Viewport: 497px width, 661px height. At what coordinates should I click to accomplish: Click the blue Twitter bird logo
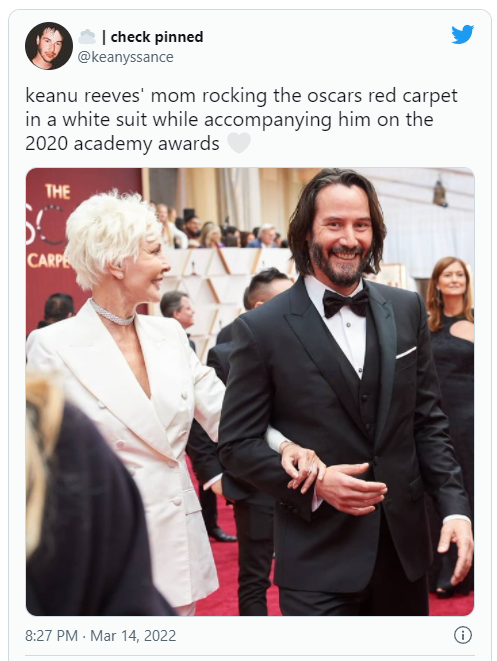tap(462, 34)
